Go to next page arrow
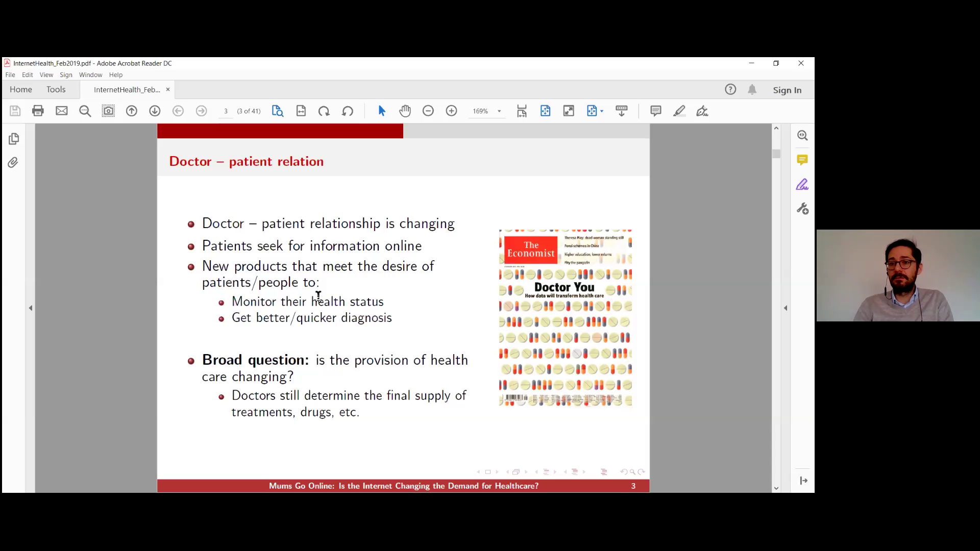Viewport: 980px width, 551px height. pos(155,111)
